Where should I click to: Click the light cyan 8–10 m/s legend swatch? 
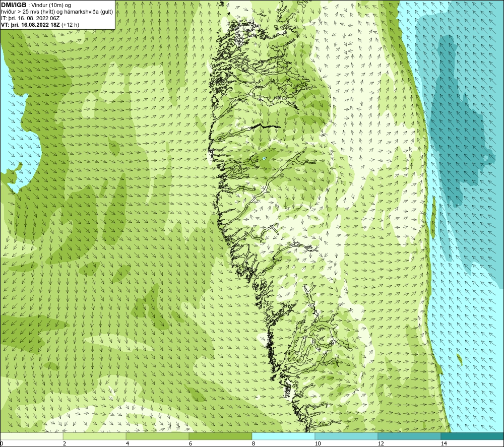(283, 436)
